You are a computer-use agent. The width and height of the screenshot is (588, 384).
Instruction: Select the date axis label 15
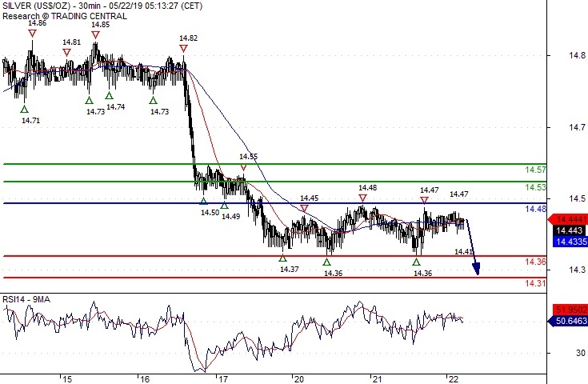[67, 379]
